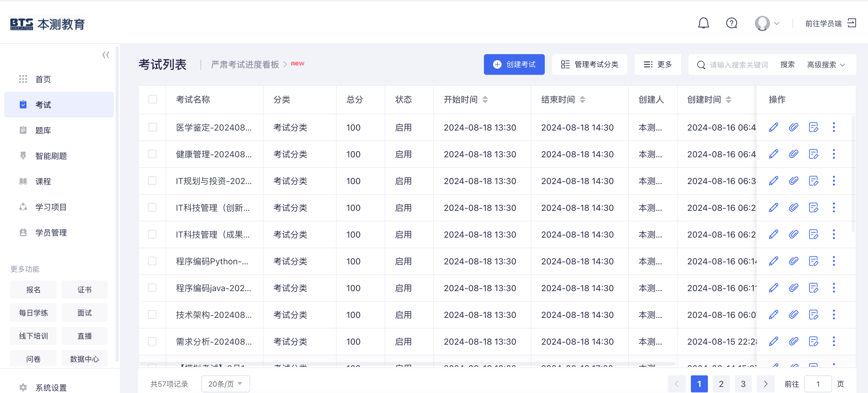Open more options dots for 医学鉴定 exam

coord(834,127)
